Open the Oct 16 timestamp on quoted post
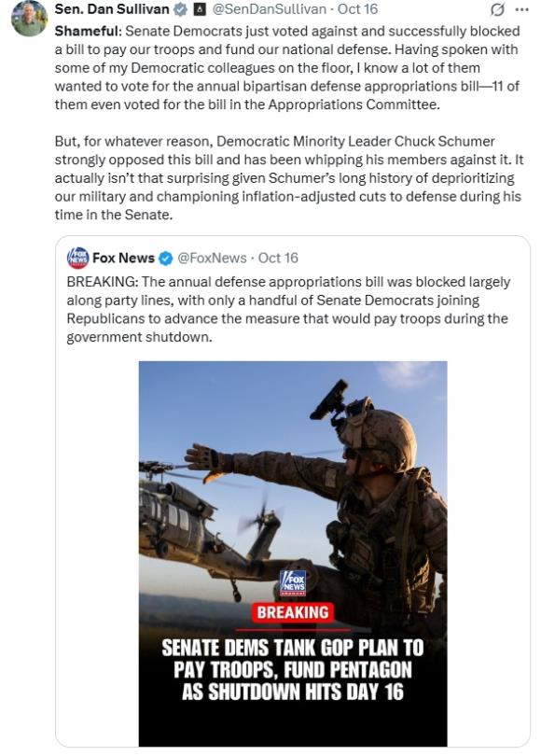The width and height of the screenshot is (541, 756). point(279,258)
